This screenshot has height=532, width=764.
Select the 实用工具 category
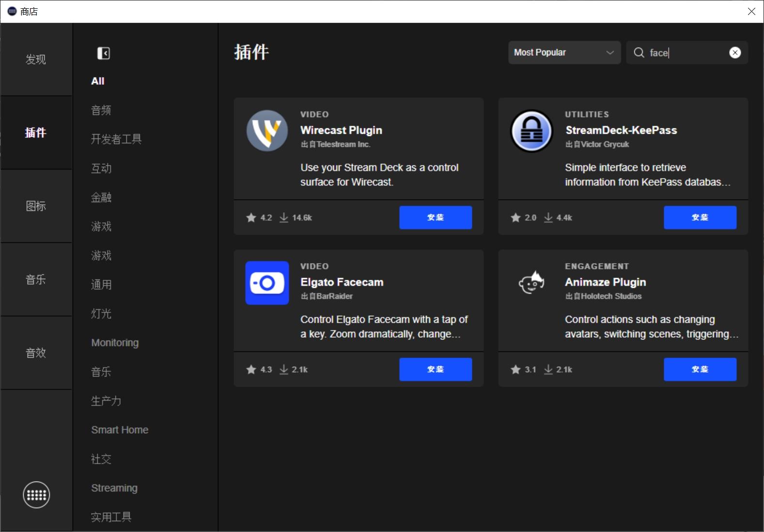pyautogui.click(x=111, y=517)
